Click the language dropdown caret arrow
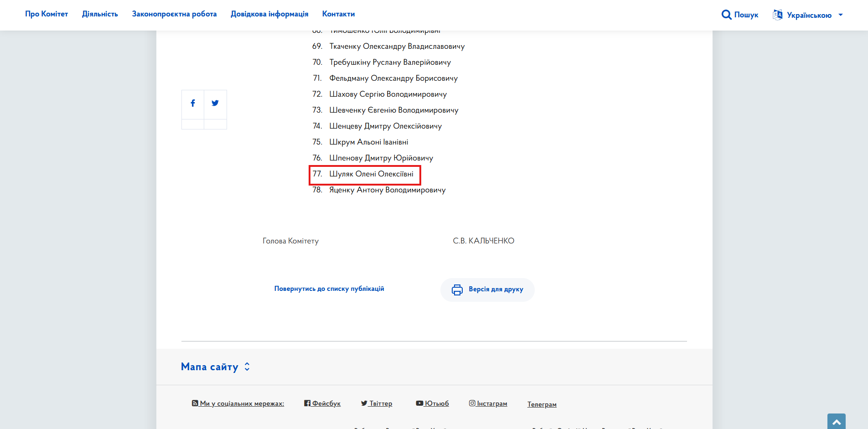 tap(841, 15)
